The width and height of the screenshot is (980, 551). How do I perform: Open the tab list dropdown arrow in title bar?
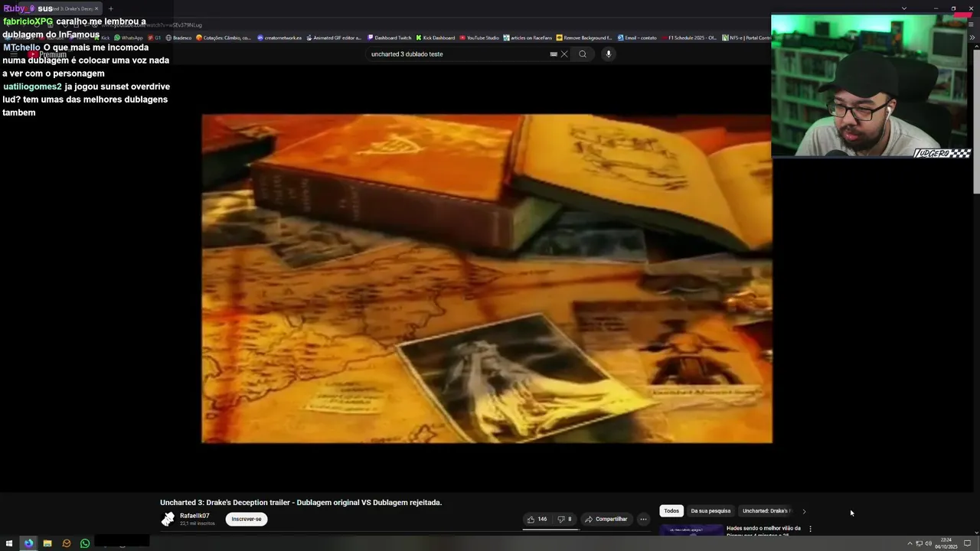pos(904,8)
